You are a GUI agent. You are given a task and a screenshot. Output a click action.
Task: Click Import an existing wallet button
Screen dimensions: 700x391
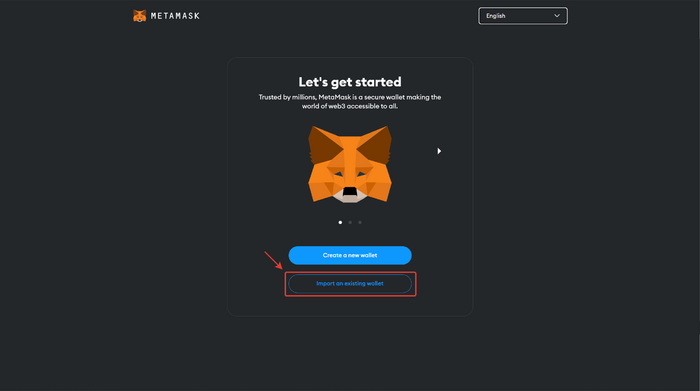pyautogui.click(x=350, y=283)
